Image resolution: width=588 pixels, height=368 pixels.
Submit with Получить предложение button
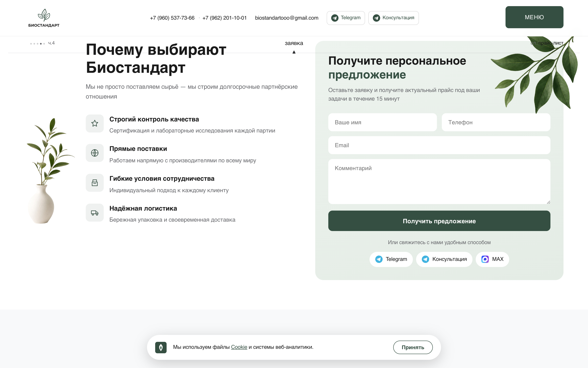[439, 221]
